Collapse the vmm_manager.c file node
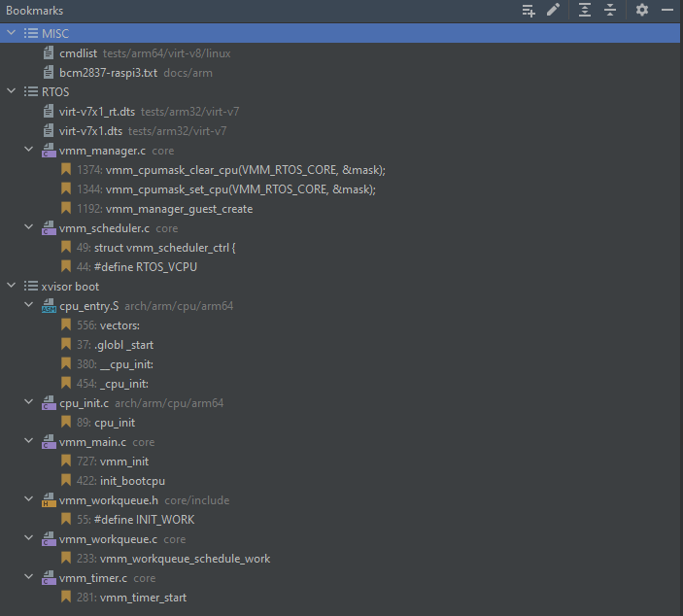Viewport: 683px width, 616px height. [28, 151]
